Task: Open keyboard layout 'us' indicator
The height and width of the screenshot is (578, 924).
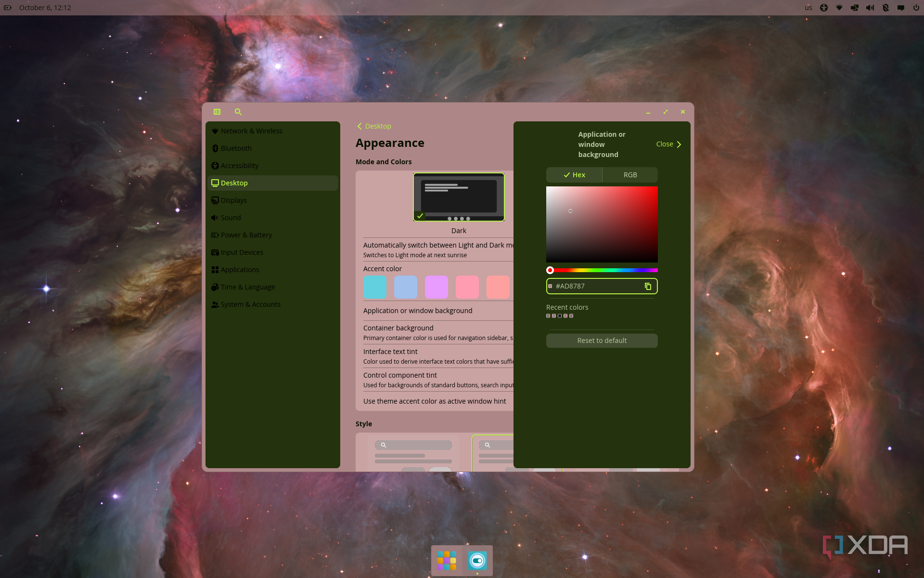Action: point(808,8)
